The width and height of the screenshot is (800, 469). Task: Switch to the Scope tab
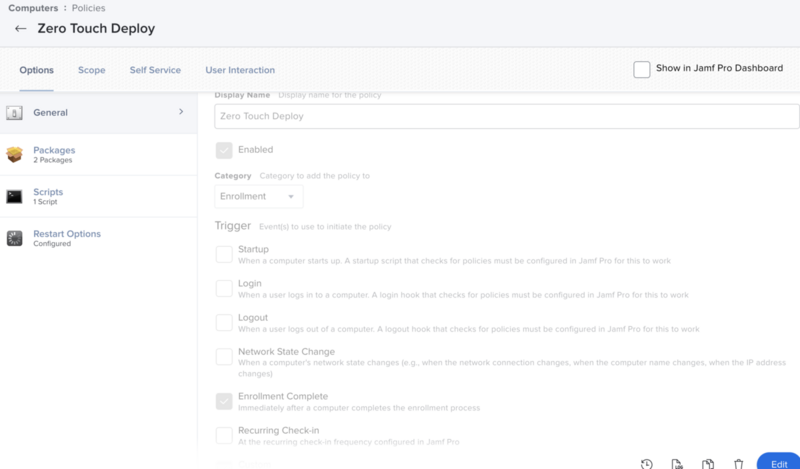(92, 70)
